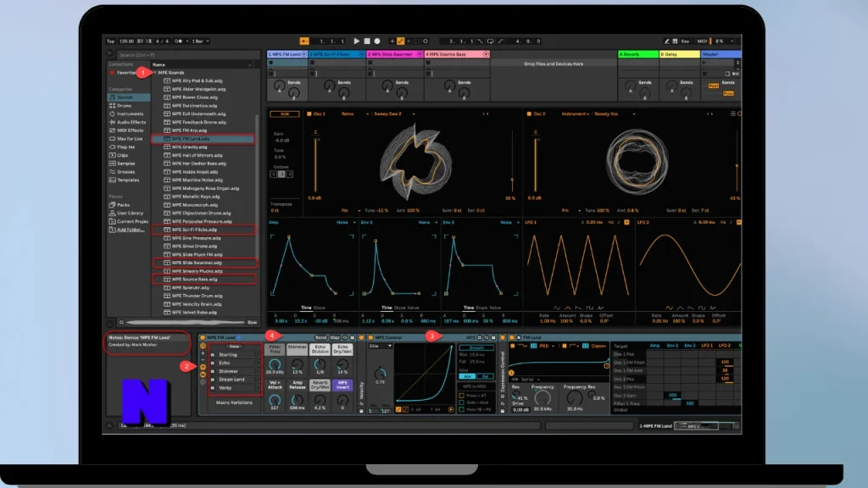Screen dimensions: 868x488
Task: Click the Stop button in transport
Action: (366, 41)
